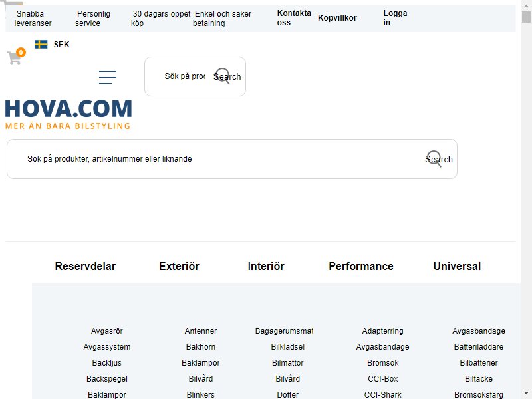Screen dimensions: 532x399
Task: Go to the Blinkers category
Action: point(201,394)
